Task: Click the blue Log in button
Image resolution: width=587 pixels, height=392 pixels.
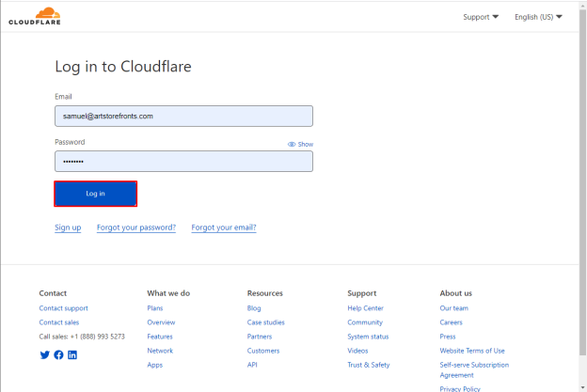Action: (x=95, y=194)
